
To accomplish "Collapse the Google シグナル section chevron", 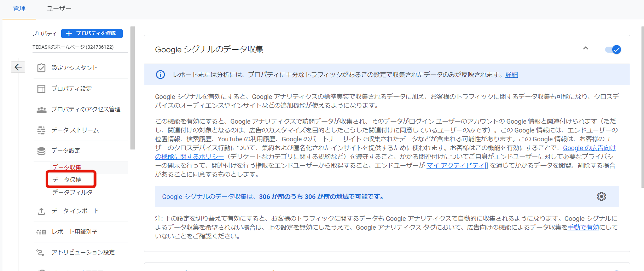I will (x=585, y=48).
